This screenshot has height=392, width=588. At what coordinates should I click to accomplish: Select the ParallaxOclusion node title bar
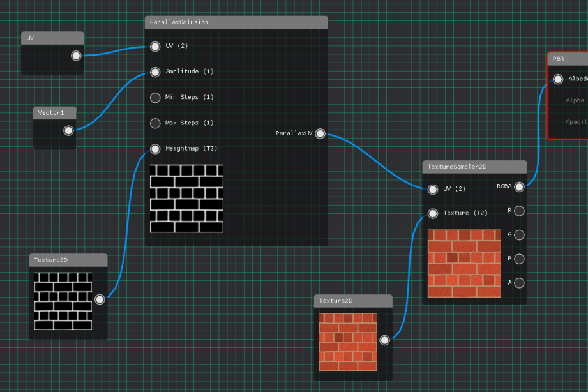click(236, 22)
